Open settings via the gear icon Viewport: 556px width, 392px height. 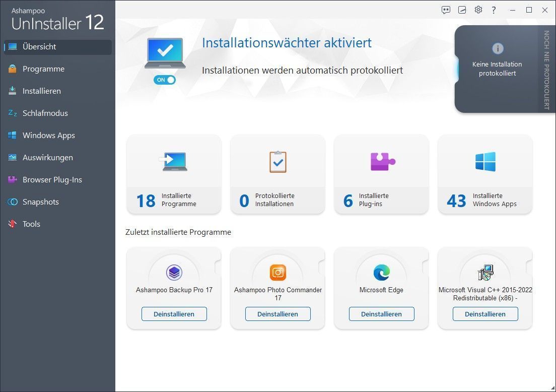click(478, 10)
